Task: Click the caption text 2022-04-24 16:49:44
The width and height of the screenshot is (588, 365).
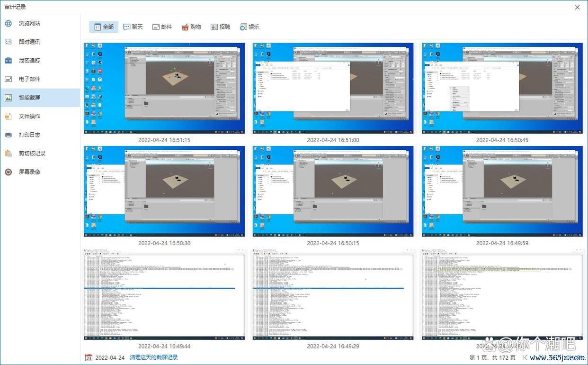Action: tap(164, 346)
